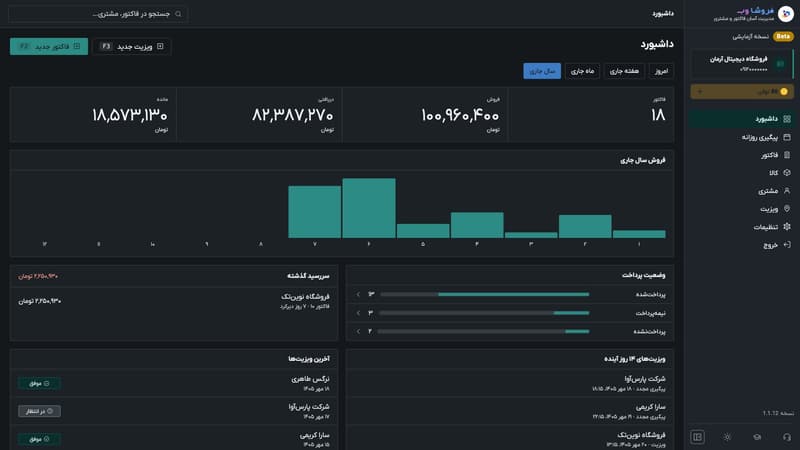Click the Dashboard grid icon in sidebar
The image size is (800, 450).
coord(787,119)
